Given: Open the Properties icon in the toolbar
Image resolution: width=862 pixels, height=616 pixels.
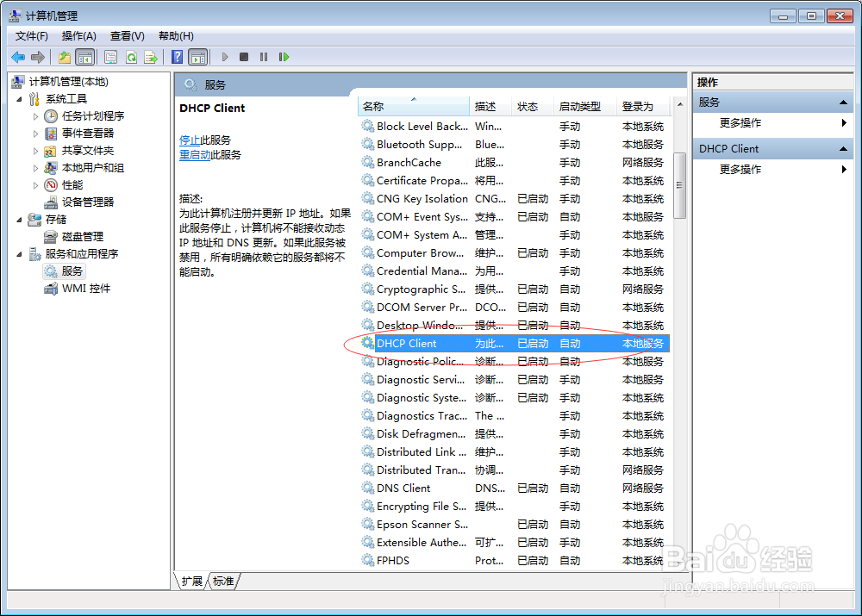Looking at the screenshot, I should 112,57.
